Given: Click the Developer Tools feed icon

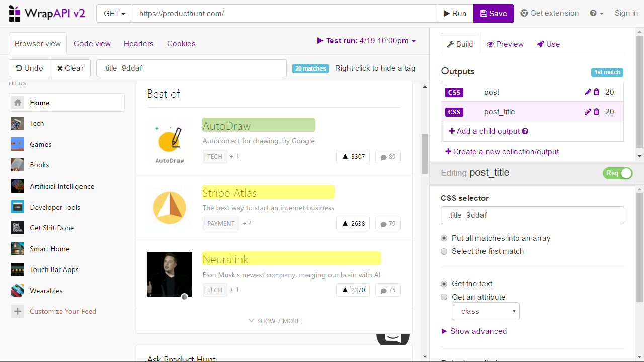Looking at the screenshot, I should (18, 207).
